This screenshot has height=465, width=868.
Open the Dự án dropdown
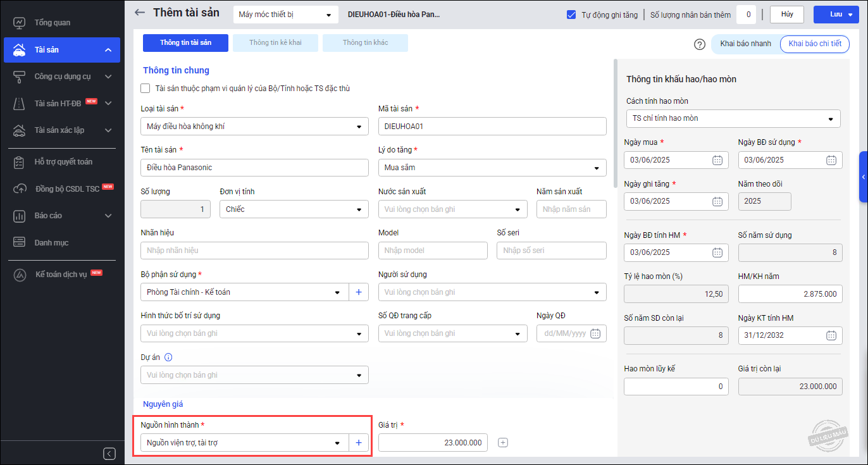[x=254, y=375]
